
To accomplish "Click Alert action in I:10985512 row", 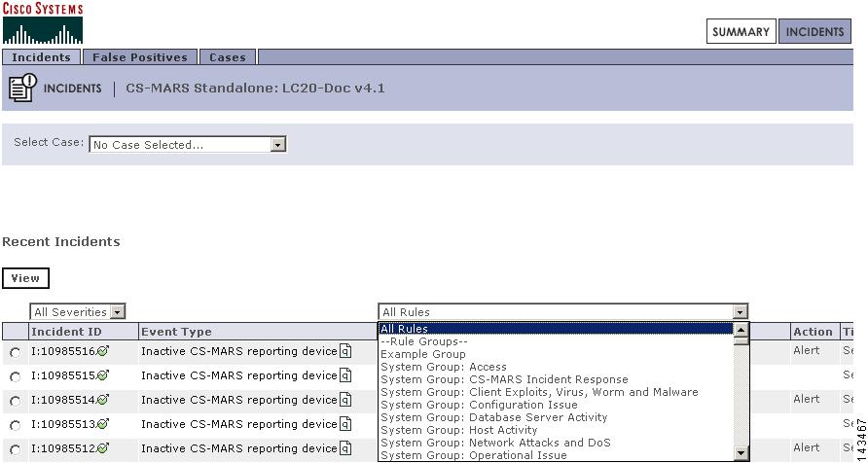I will pyautogui.click(x=806, y=447).
